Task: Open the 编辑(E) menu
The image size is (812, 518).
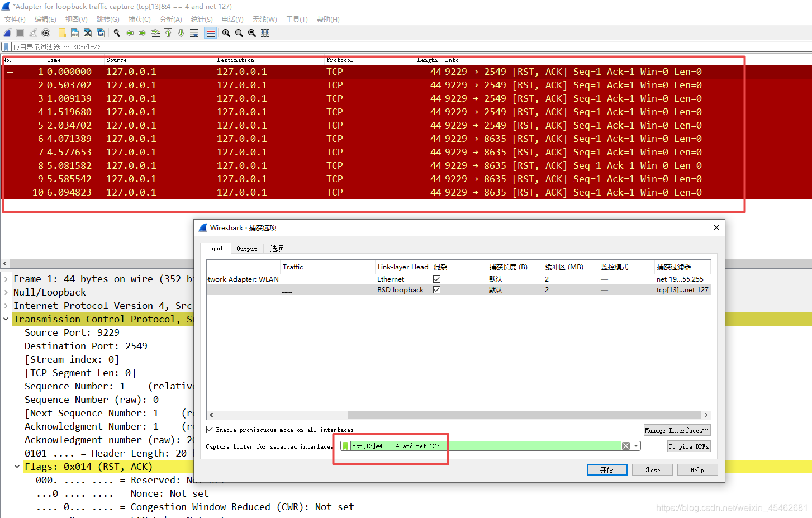Action: click(x=45, y=19)
